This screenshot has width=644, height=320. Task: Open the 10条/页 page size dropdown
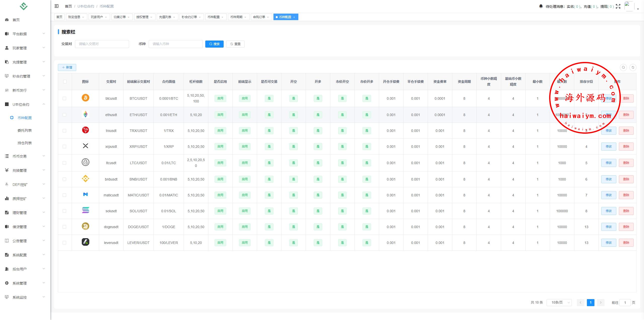[x=559, y=302]
